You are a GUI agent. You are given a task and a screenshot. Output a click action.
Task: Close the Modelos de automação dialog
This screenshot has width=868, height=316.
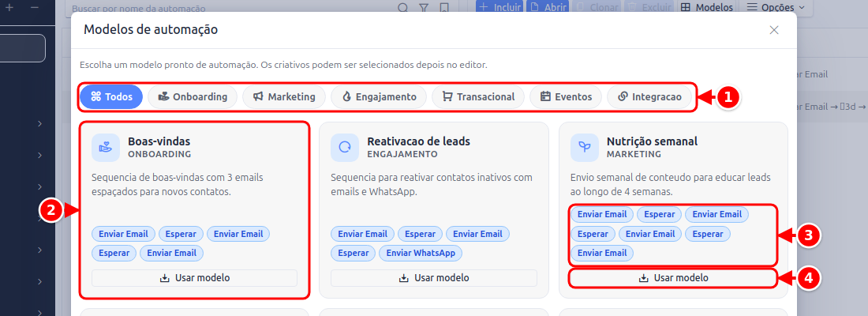[x=774, y=30]
